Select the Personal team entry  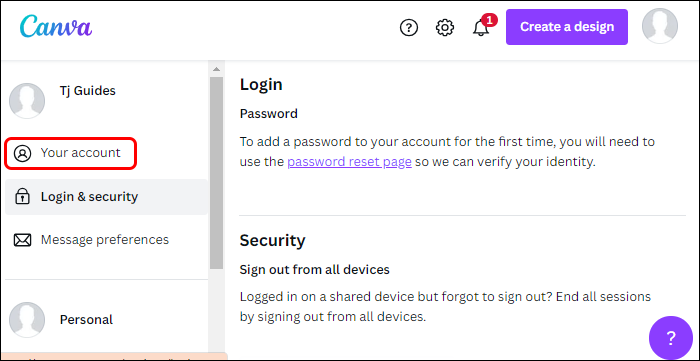click(x=86, y=320)
